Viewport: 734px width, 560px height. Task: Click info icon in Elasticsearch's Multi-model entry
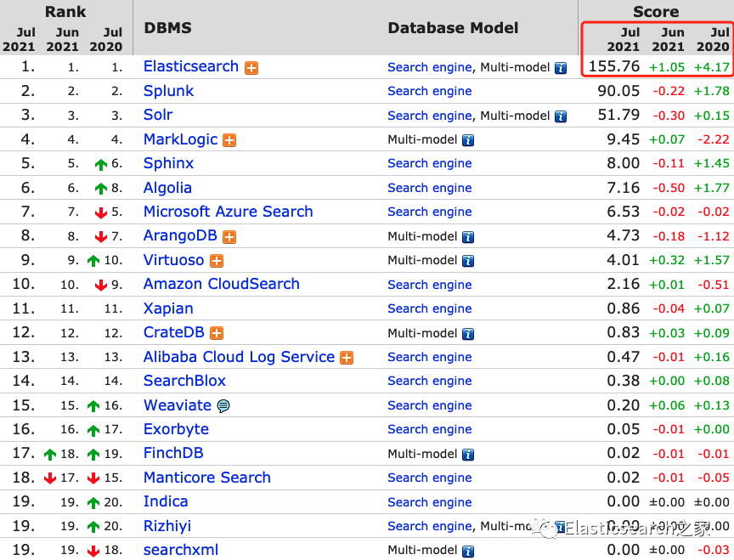(561, 68)
